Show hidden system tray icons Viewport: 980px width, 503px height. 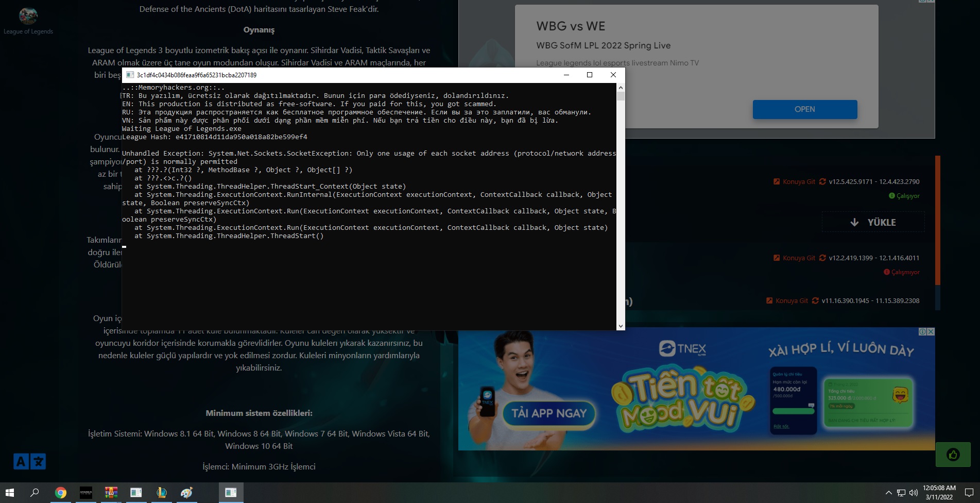point(888,493)
